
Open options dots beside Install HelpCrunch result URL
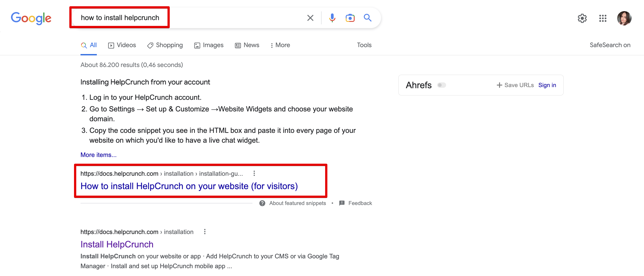pyautogui.click(x=205, y=232)
